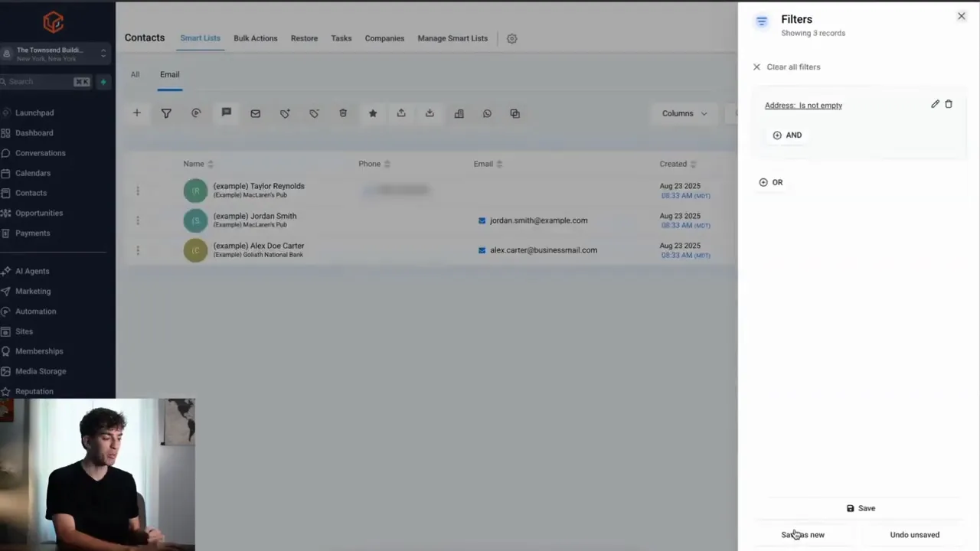The image size is (980, 551).
Task: Click Save as new filter
Action: tap(802, 534)
